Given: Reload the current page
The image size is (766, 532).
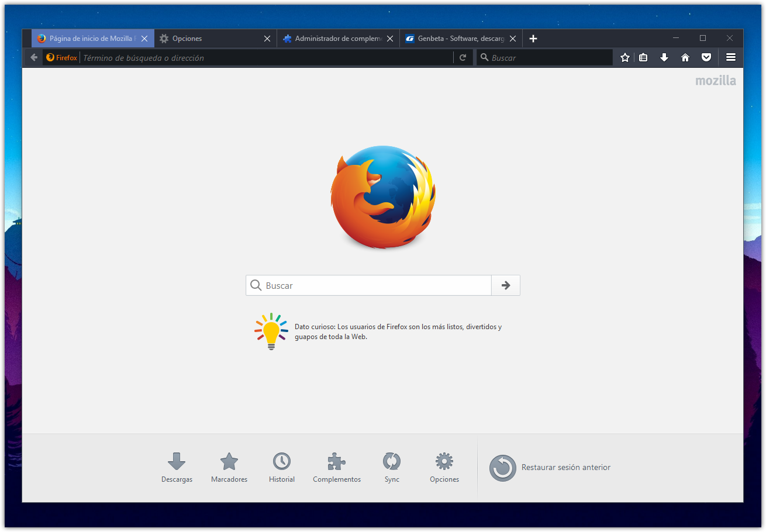Looking at the screenshot, I should tap(463, 57).
